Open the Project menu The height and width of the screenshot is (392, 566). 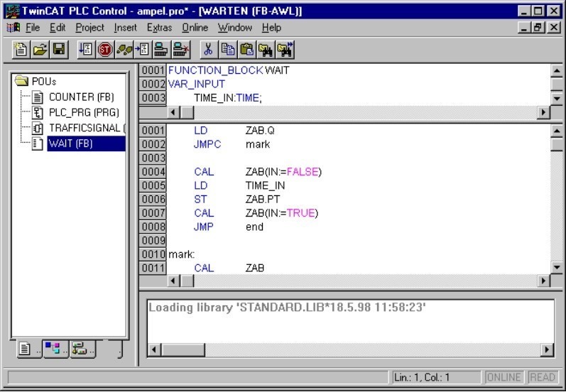(89, 28)
